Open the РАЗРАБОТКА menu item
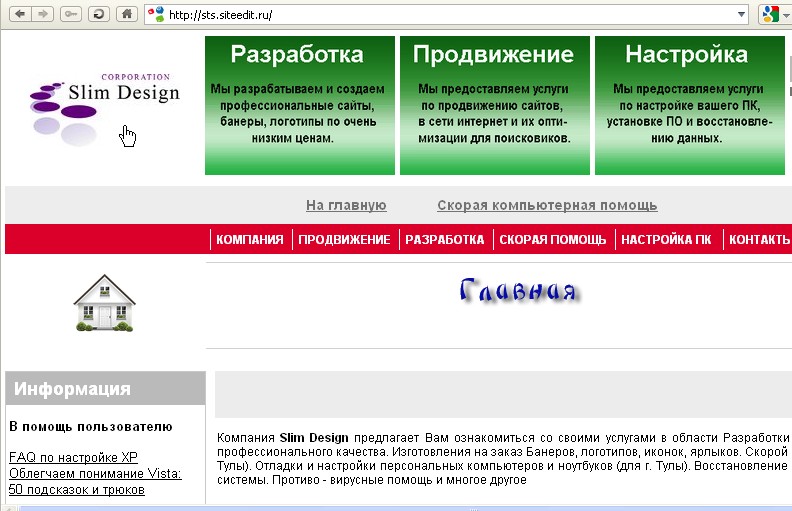The width and height of the screenshot is (792, 511). [444, 240]
